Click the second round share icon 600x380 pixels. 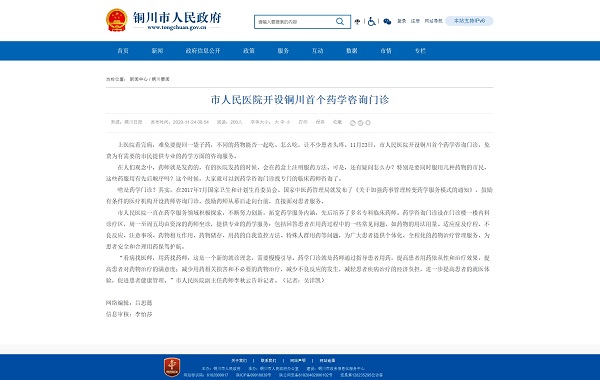pos(360,123)
